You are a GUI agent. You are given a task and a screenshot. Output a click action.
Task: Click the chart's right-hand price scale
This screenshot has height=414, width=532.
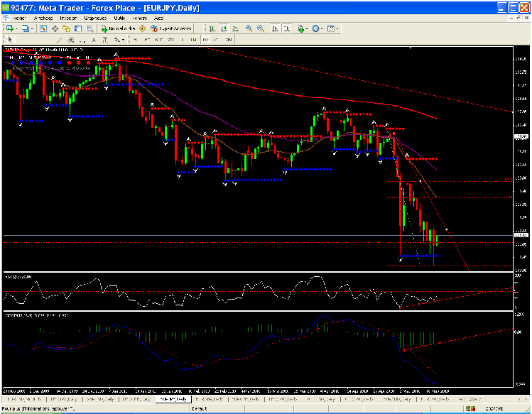click(521, 159)
